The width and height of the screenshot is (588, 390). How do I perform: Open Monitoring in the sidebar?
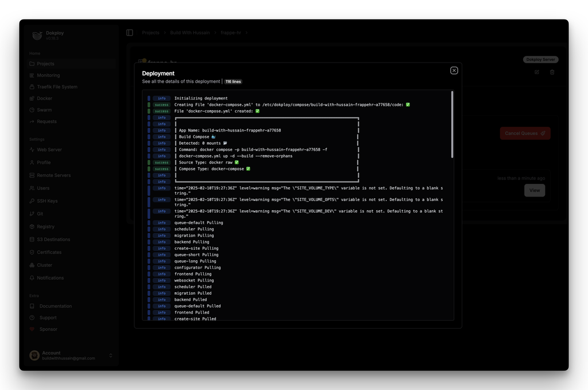coord(48,75)
